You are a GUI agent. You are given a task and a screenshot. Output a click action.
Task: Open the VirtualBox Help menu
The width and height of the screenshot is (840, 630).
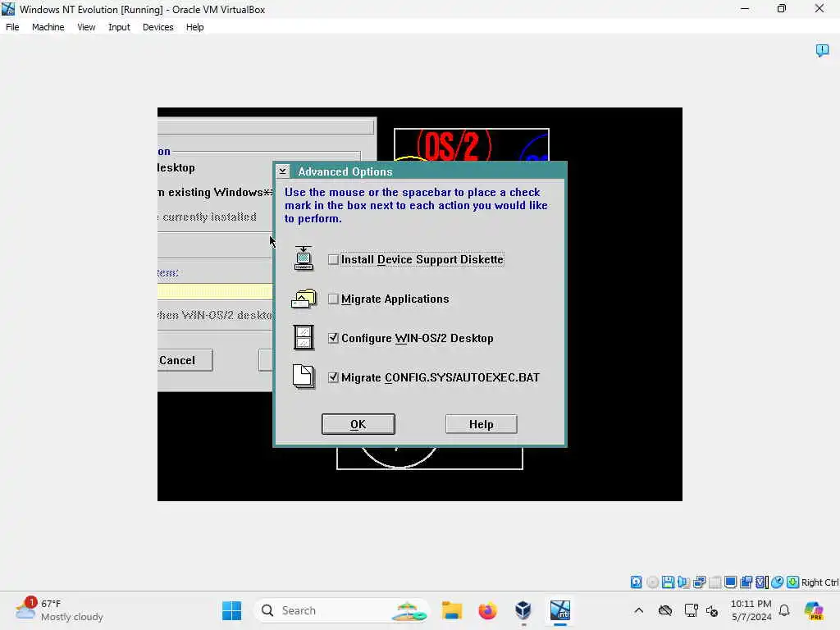(194, 27)
